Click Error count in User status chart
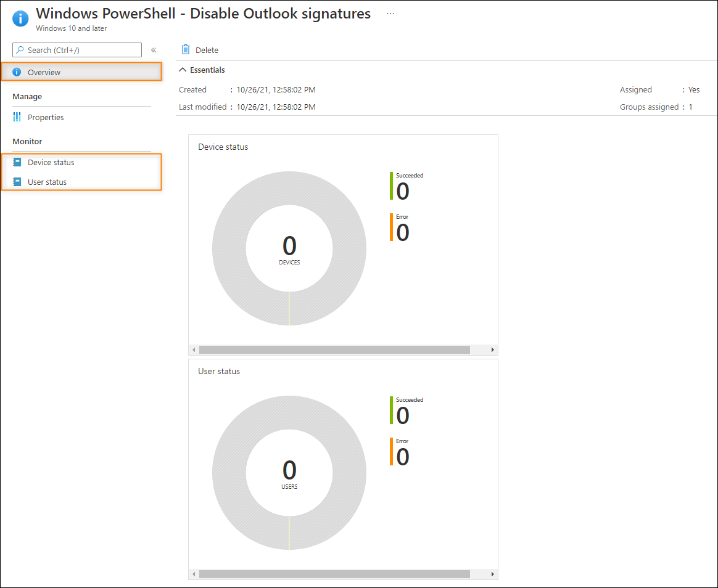 coord(403,457)
